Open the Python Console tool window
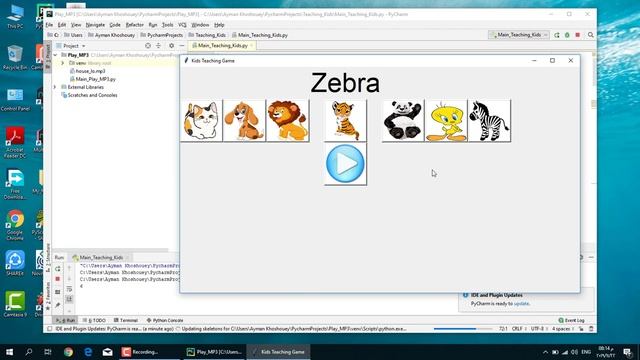This screenshot has width=640, height=360. pyautogui.click(x=165, y=320)
